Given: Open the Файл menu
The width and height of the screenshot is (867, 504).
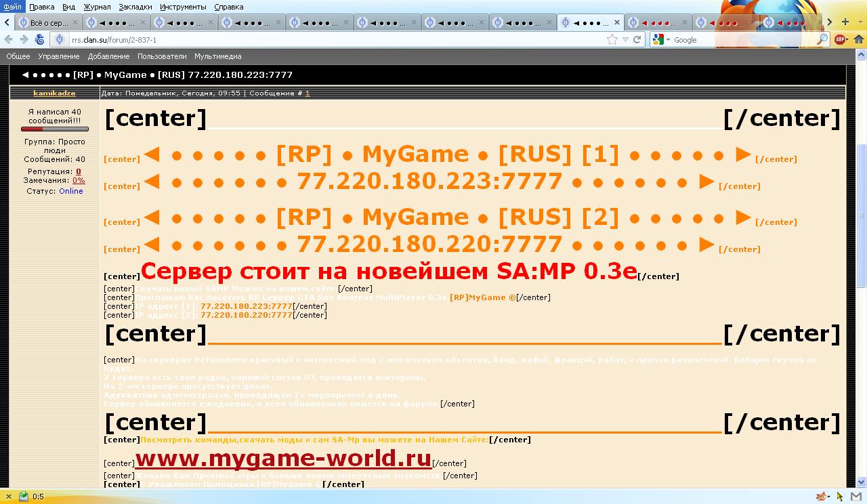Looking at the screenshot, I should (12, 7).
